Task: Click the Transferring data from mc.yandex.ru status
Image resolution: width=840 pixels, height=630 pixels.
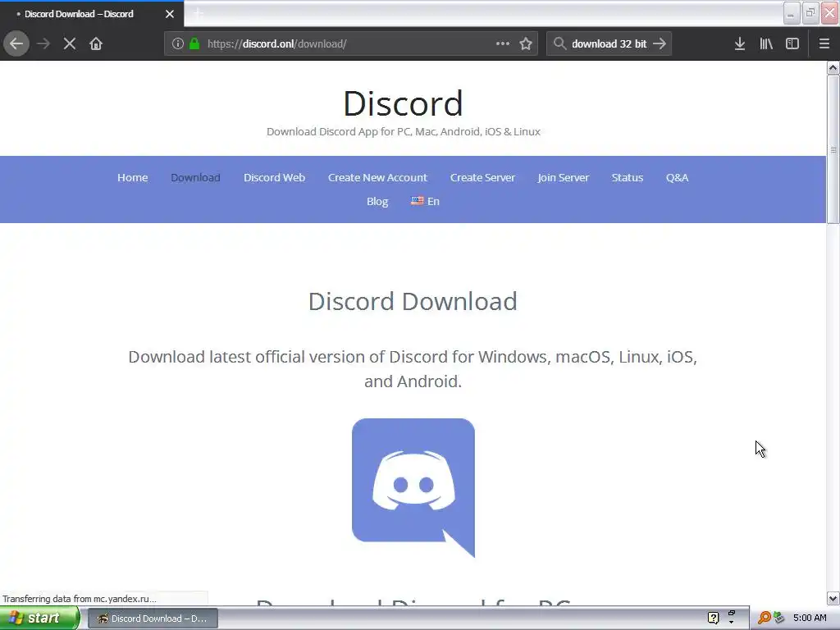Action: pyautogui.click(x=80, y=599)
